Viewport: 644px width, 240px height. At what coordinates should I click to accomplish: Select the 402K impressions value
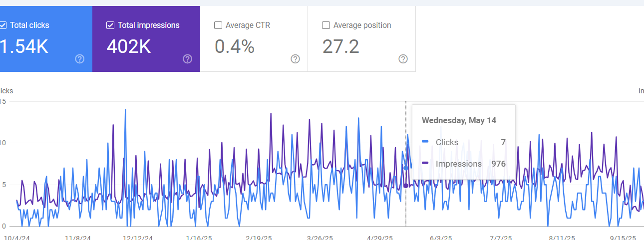(x=129, y=46)
